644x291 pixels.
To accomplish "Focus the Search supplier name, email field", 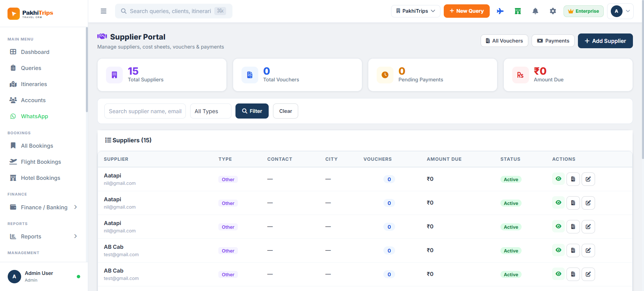I will (145, 111).
